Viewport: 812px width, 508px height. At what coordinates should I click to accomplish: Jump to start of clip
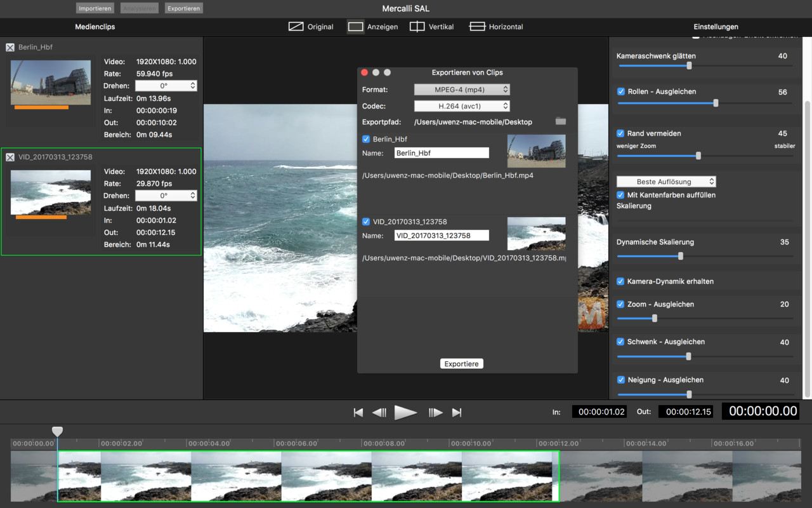pyautogui.click(x=358, y=413)
